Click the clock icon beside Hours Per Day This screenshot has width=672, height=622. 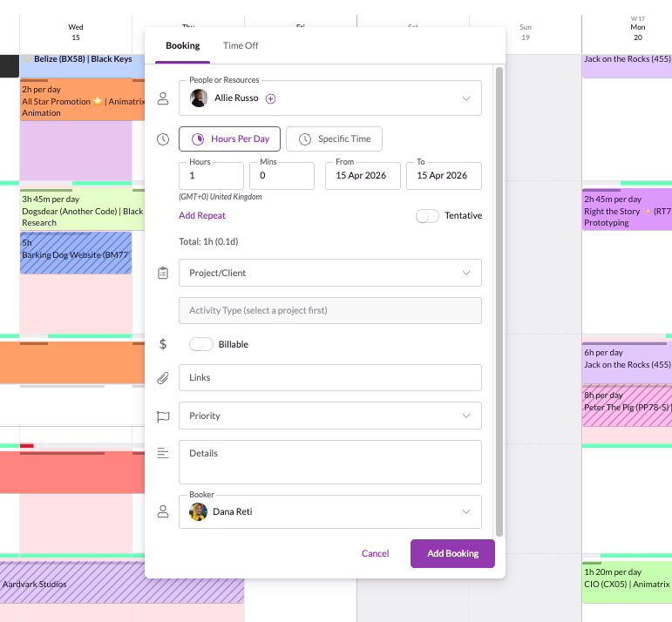coord(163,139)
